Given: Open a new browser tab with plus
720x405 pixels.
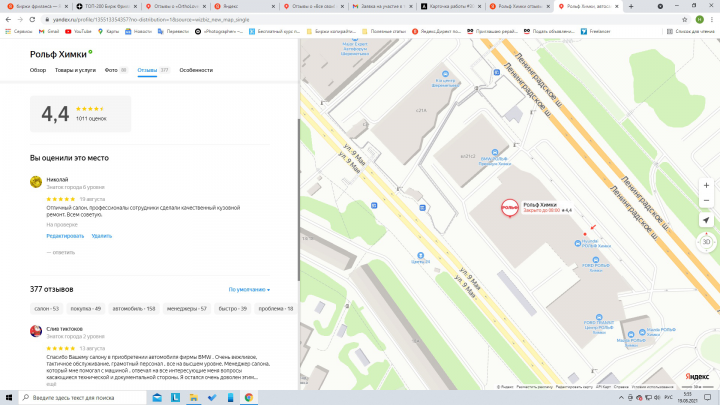Looking at the screenshot, I should click(631, 6).
